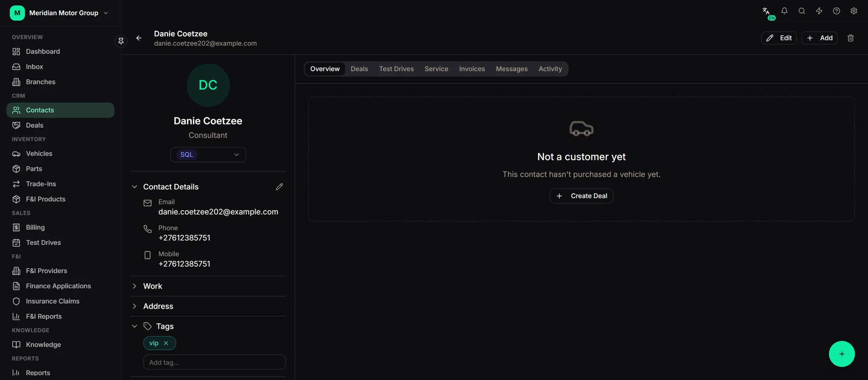
Task: Open F&I Reports in sidebar
Action: point(60,317)
